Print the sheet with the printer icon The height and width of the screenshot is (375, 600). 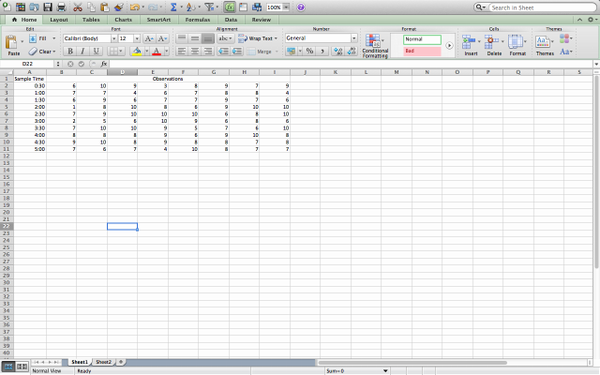(61, 7)
